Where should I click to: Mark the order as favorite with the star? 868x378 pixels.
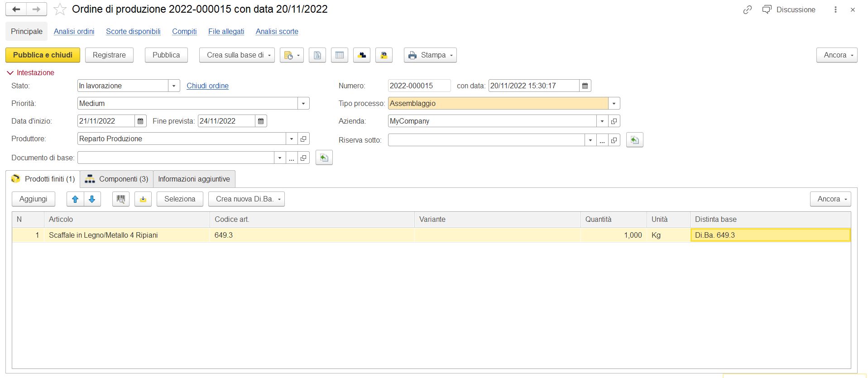pyautogui.click(x=60, y=9)
